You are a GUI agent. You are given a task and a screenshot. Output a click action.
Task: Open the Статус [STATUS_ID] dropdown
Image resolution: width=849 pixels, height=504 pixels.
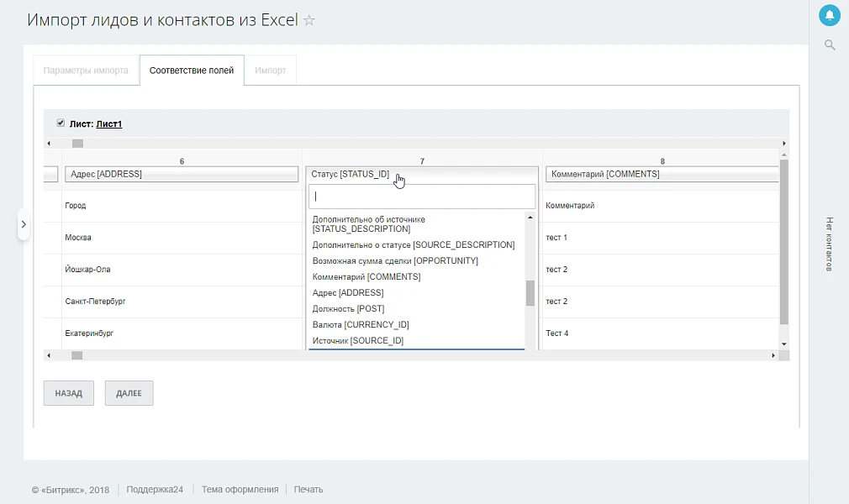(422, 174)
